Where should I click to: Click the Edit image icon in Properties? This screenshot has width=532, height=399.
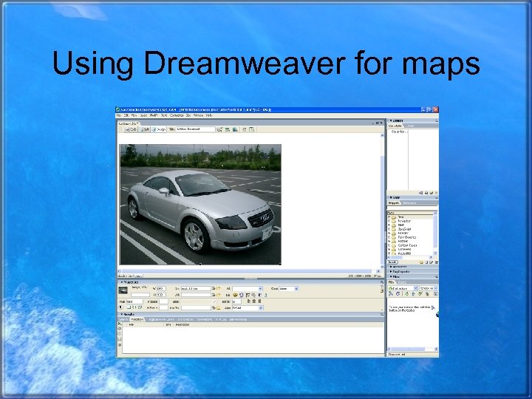235,295
